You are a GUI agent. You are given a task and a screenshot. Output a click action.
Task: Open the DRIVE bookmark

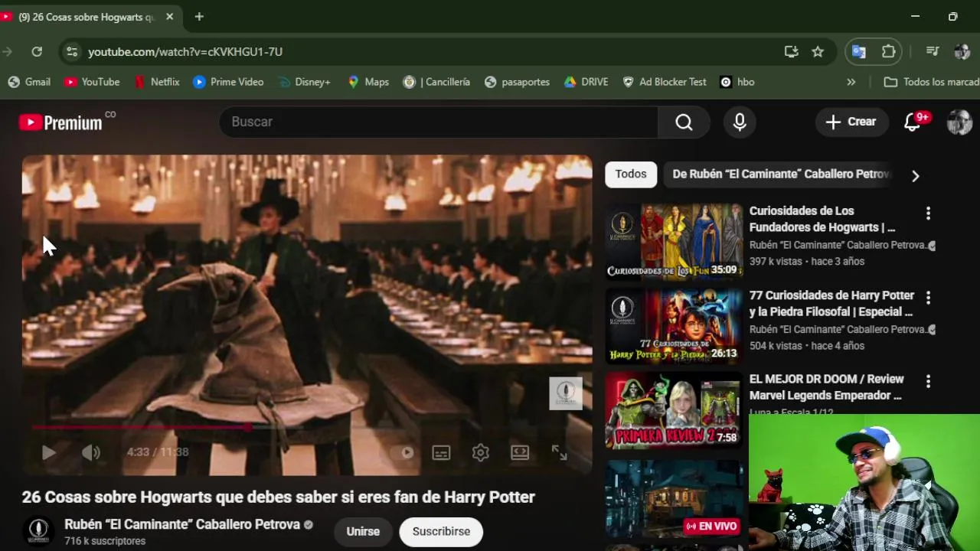coord(586,82)
